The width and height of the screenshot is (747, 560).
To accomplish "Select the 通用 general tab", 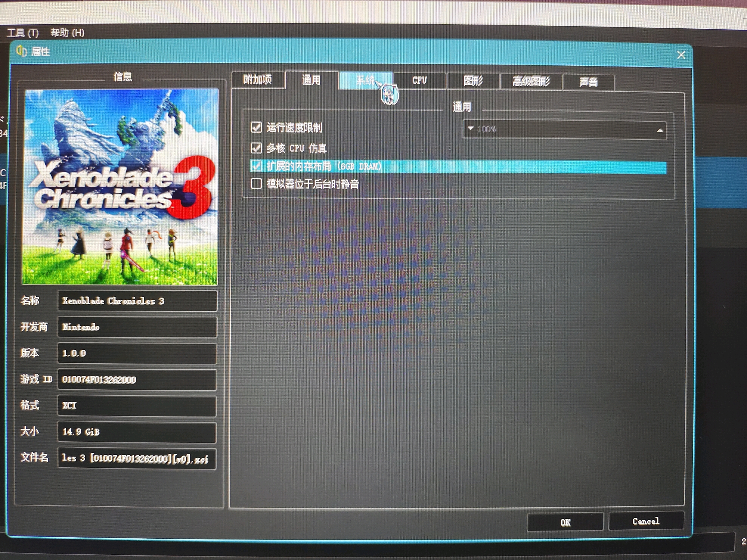I will click(x=311, y=80).
